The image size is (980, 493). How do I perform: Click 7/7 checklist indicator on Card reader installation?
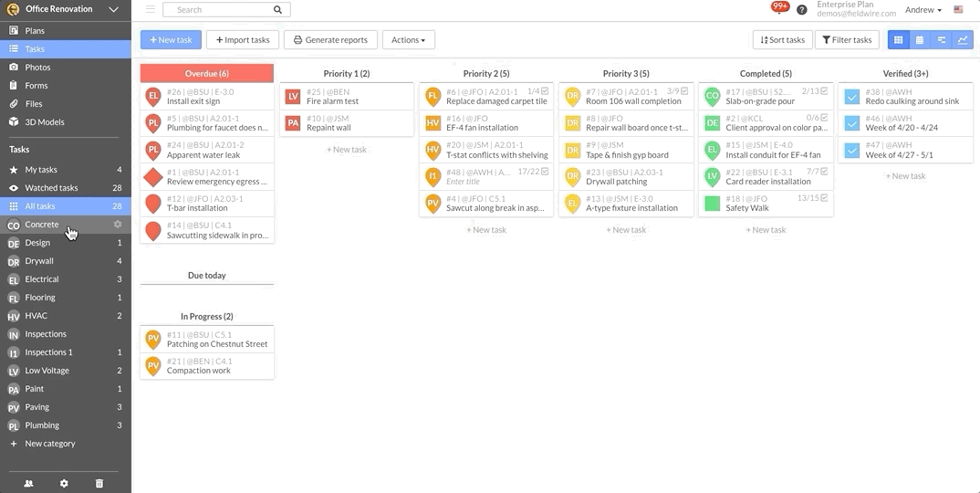tap(817, 172)
